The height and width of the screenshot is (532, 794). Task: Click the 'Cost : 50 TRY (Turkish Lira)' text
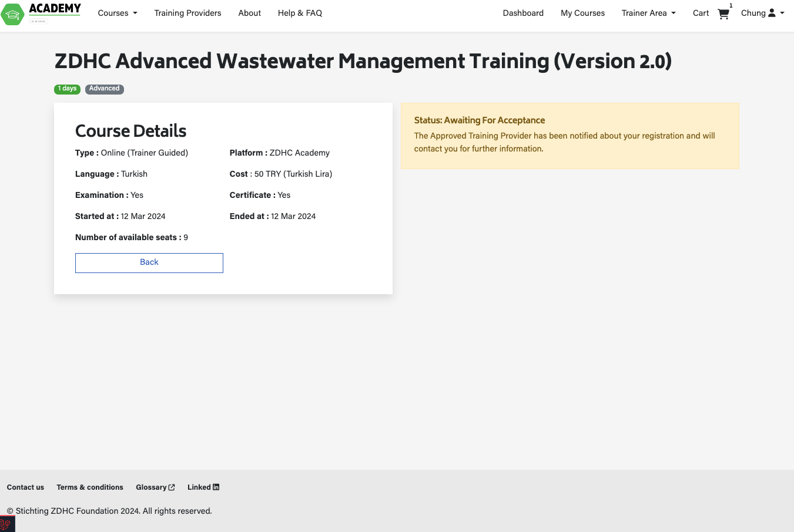[x=281, y=174]
